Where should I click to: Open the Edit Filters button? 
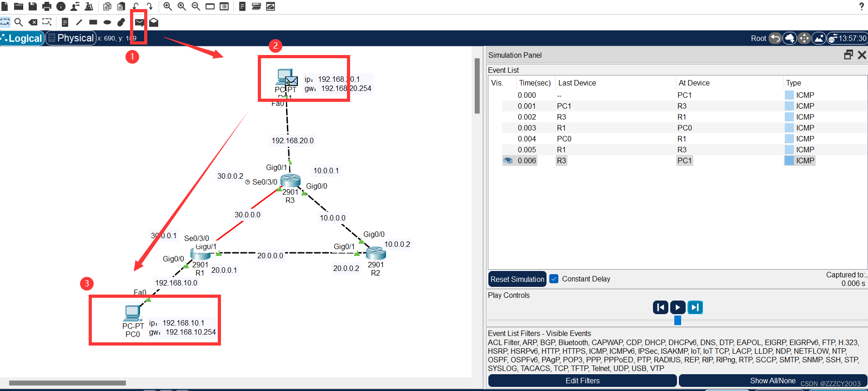(582, 381)
